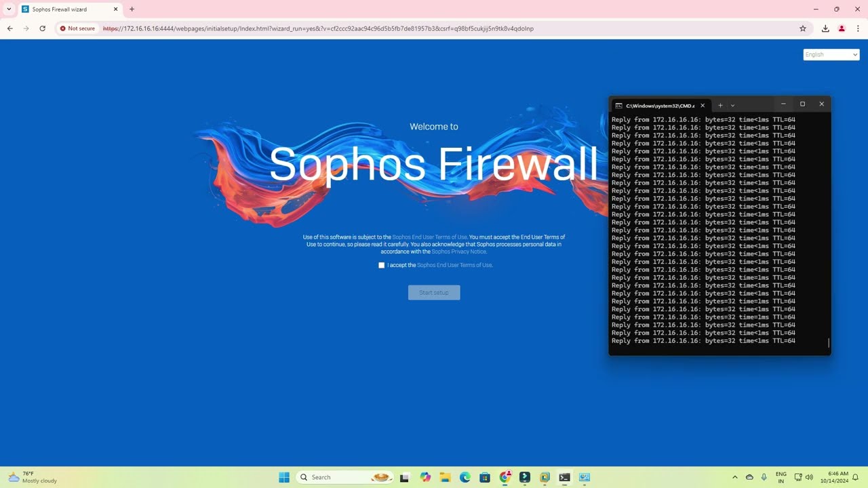Image resolution: width=868 pixels, height=488 pixels.
Task: Click the browser Forward arrow
Action: point(26,28)
